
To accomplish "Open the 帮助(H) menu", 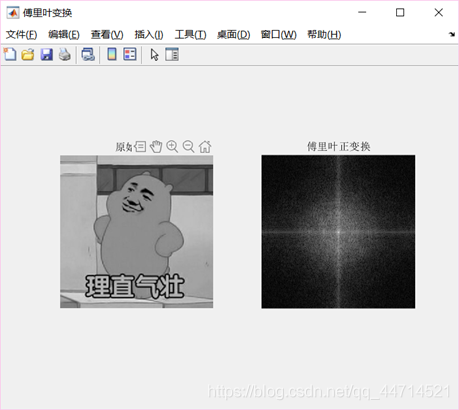I will click(x=324, y=34).
